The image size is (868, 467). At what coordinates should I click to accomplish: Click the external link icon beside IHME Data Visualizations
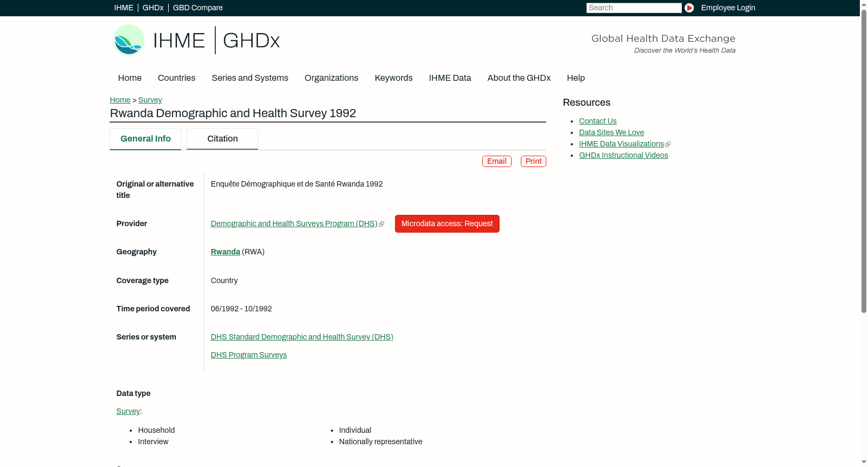click(x=668, y=144)
